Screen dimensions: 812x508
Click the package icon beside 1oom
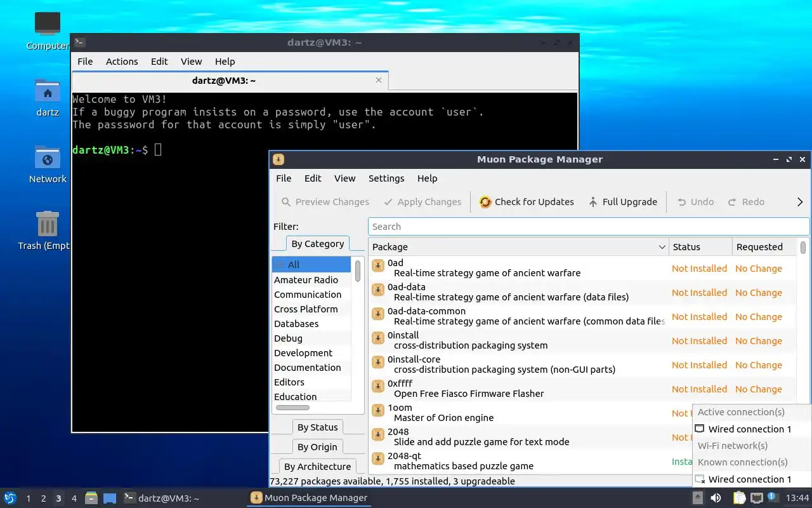click(x=378, y=410)
